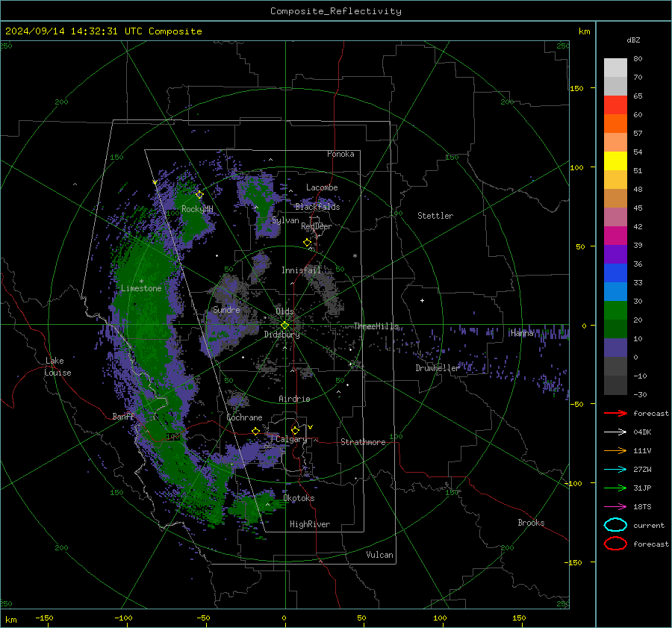Click the yellow diamond marker below RedDeer
This screenshot has width=672, height=628.
click(x=307, y=243)
